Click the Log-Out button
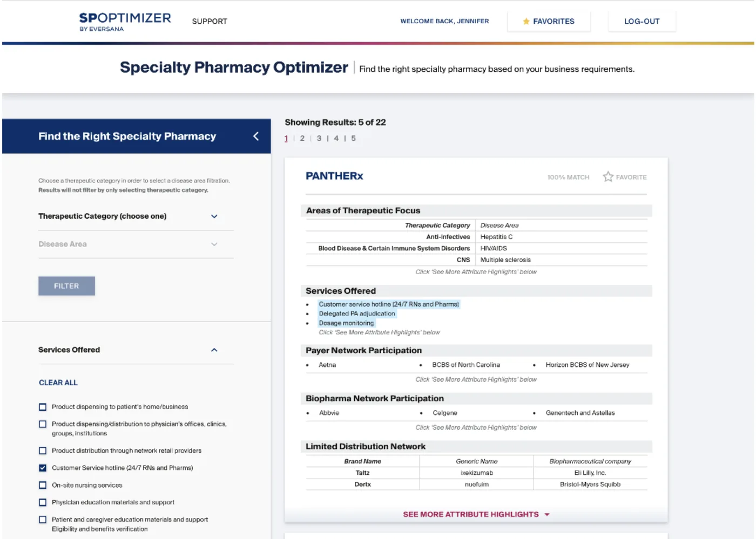This screenshot has height=539, width=756. tap(642, 22)
